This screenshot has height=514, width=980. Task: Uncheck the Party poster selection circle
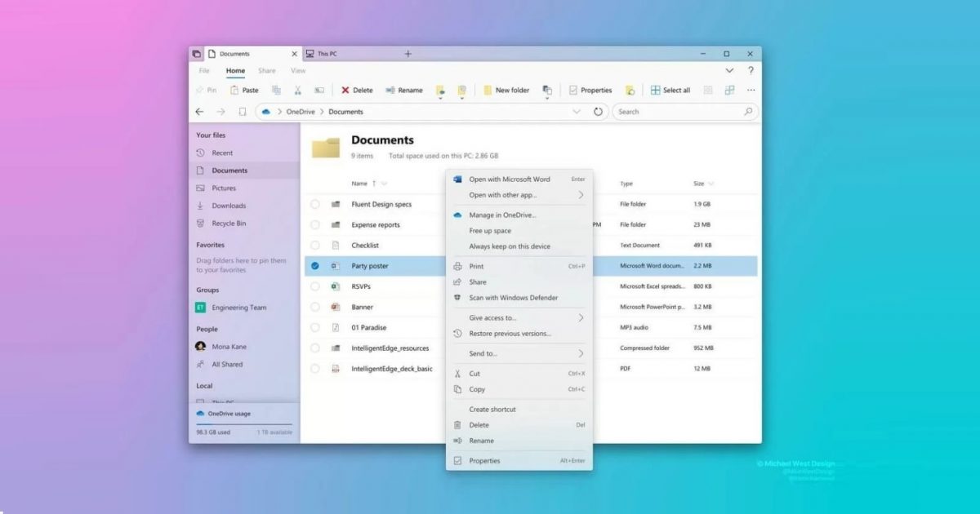pyautogui.click(x=314, y=266)
